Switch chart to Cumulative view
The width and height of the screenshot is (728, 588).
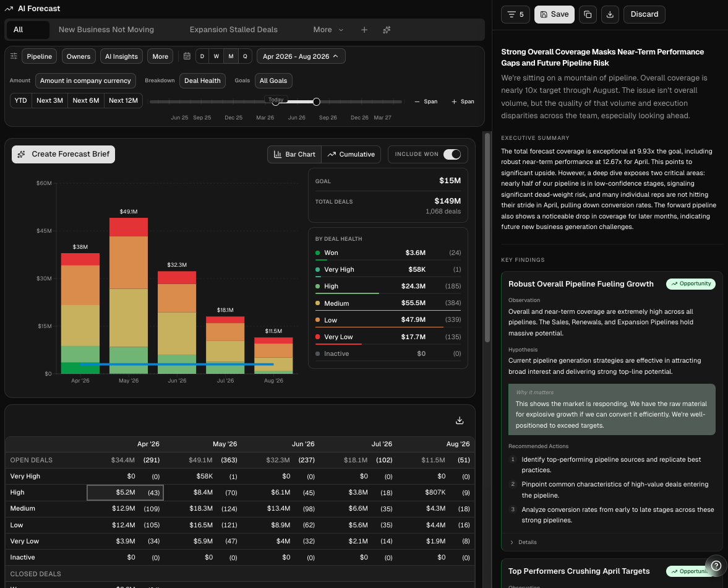[351, 154]
